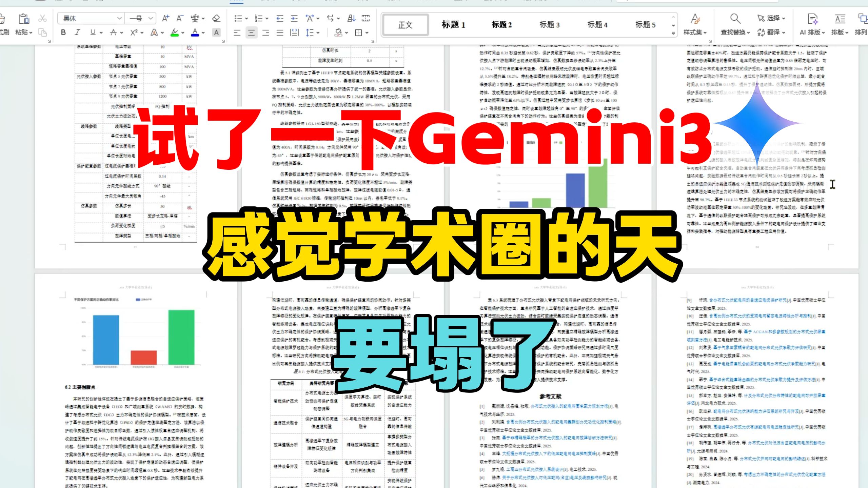
Task: Click the increase font size icon
Action: tap(165, 18)
